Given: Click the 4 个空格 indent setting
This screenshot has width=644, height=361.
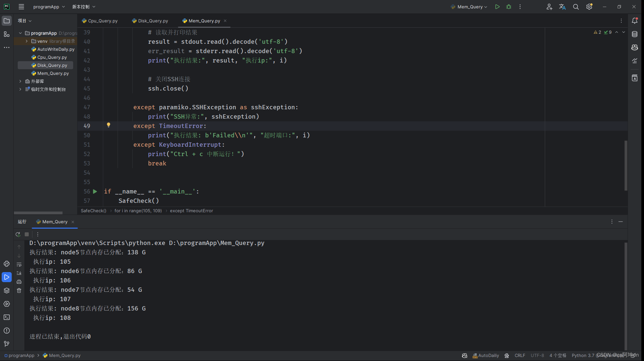Looking at the screenshot, I should tap(558, 355).
